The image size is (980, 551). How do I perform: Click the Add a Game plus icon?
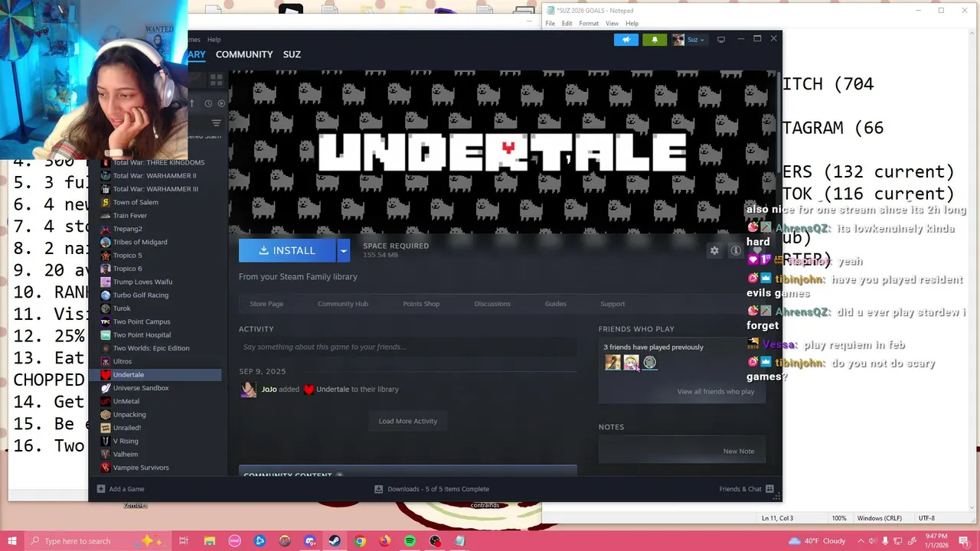click(x=101, y=489)
